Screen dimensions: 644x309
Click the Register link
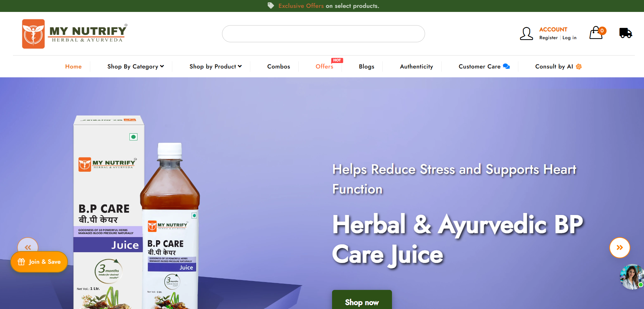pos(548,38)
